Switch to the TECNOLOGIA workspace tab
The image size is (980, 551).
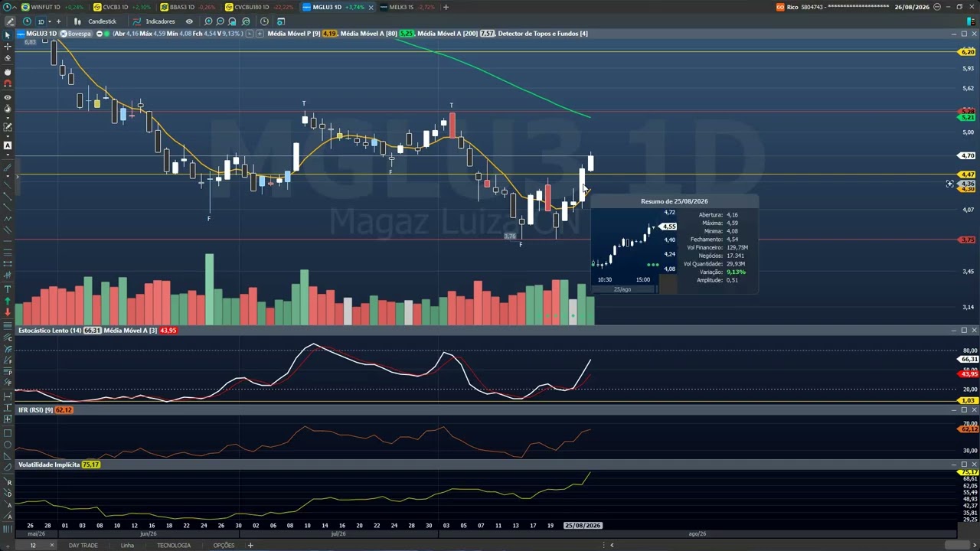click(x=174, y=545)
